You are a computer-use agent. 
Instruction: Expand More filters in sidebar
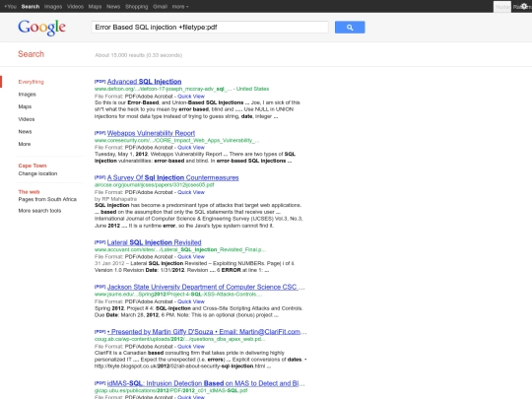(25, 144)
